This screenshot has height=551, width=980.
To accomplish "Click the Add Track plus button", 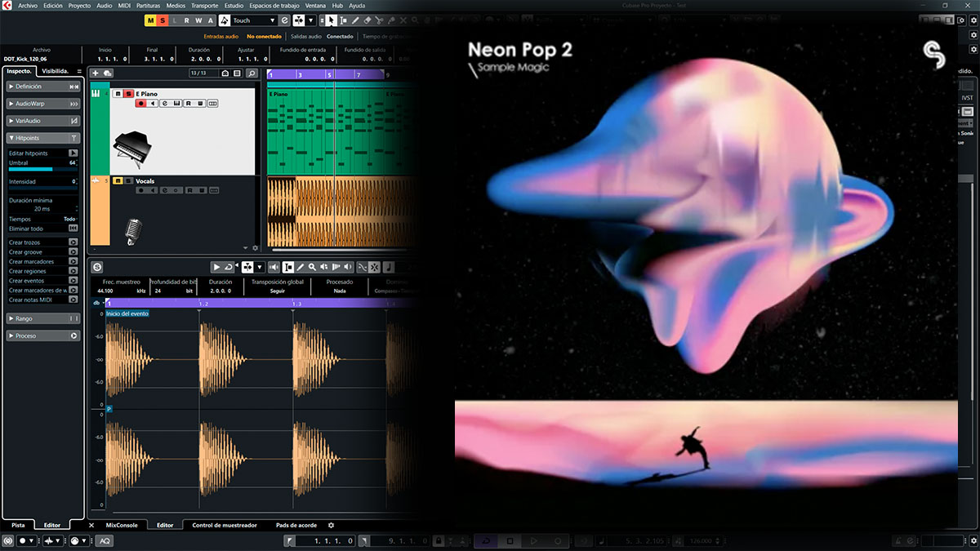I will [96, 73].
